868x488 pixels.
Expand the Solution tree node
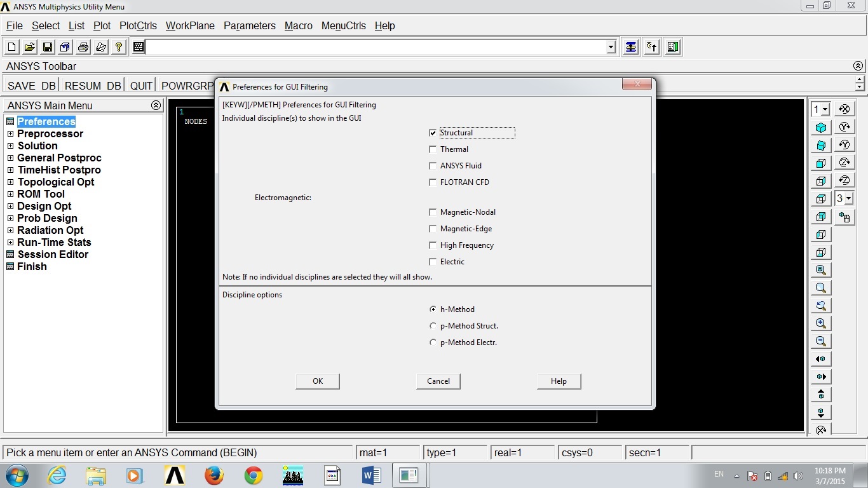[10, 146]
